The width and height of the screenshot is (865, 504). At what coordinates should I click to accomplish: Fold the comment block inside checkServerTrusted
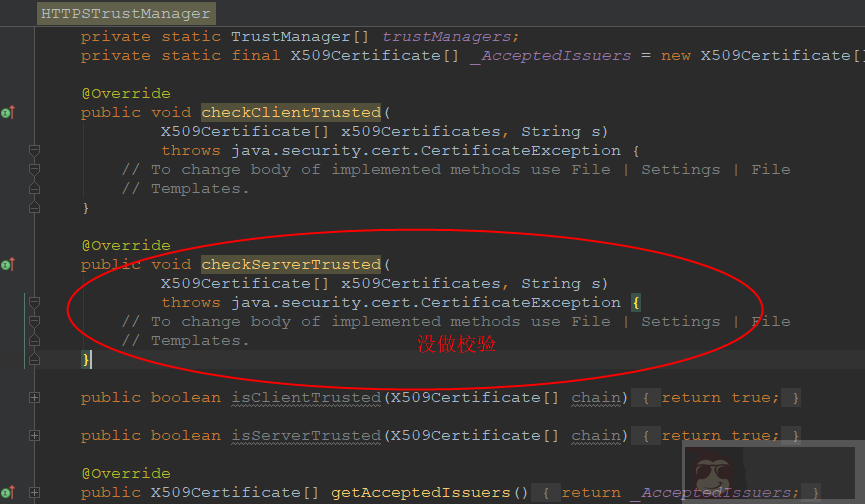coord(34,322)
